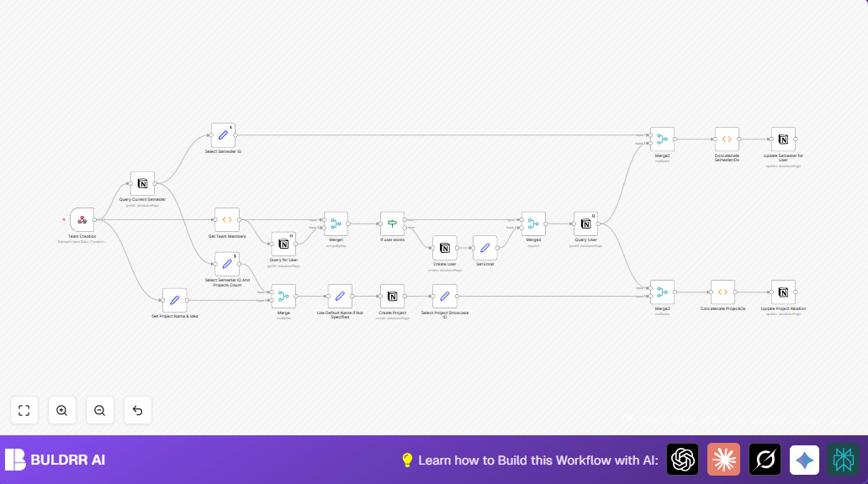Click the Create User Notion node
This screenshot has height=484, width=868.
445,248
